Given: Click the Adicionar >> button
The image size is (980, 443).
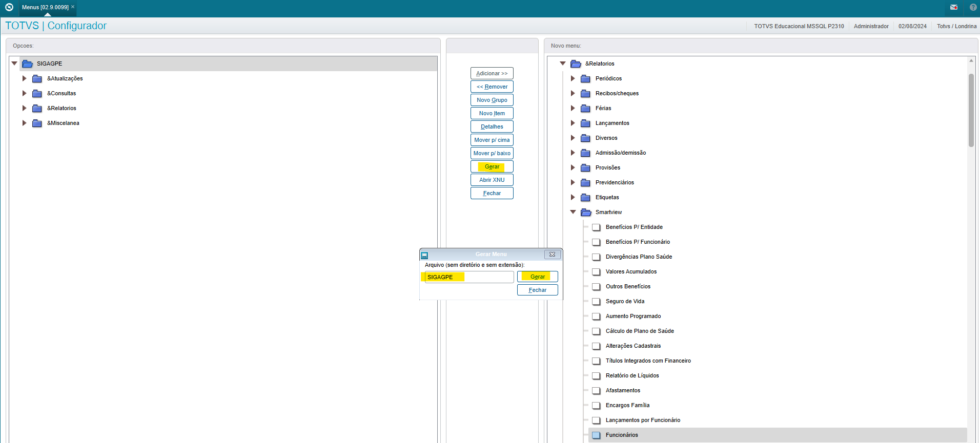Looking at the screenshot, I should coord(492,73).
